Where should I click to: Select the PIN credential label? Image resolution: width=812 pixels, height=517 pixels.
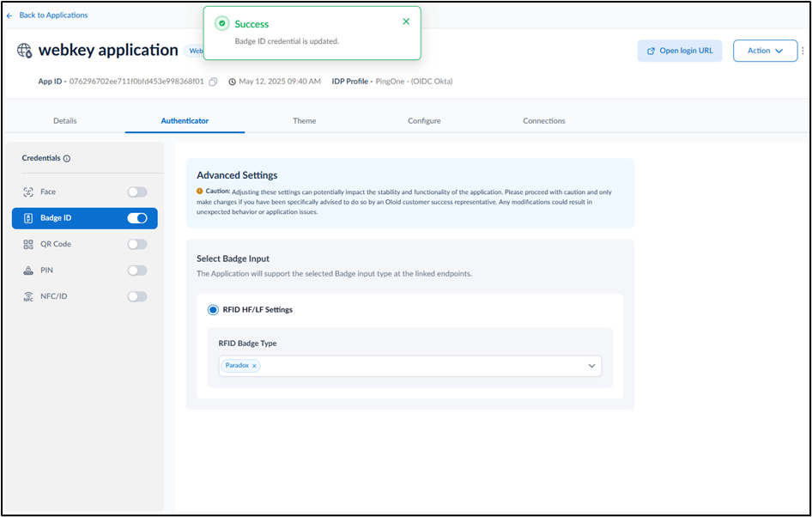(46, 271)
